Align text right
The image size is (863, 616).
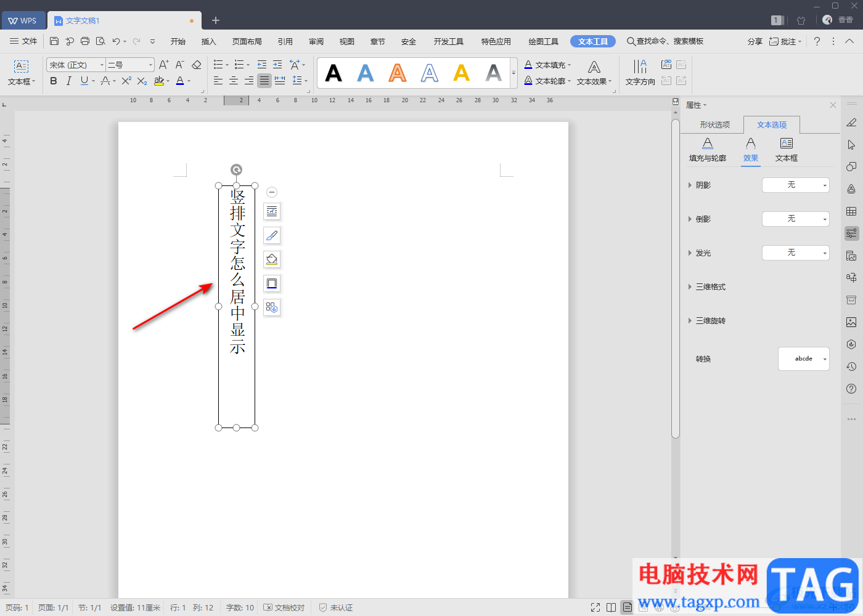[249, 81]
